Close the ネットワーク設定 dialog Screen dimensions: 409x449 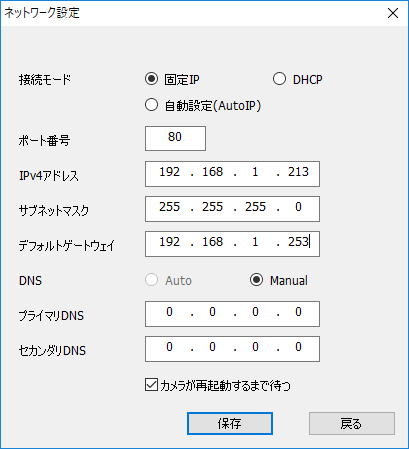pos(393,13)
